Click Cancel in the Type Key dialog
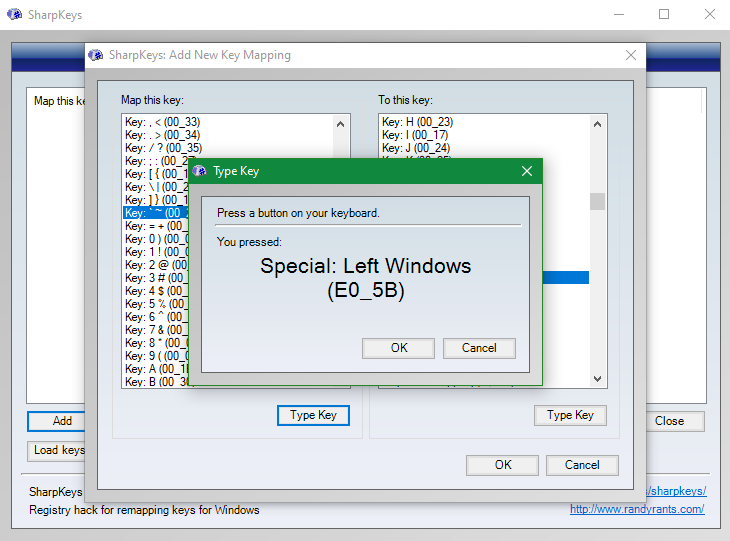 tap(479, 348)
